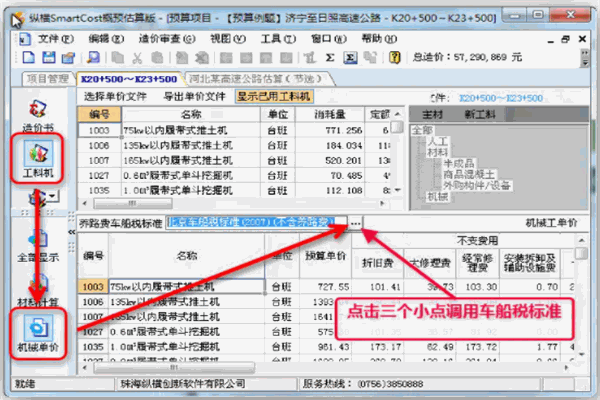The image size is (600, 400).
Task: Select lower table row number 1035
Action: coord(93,347)
